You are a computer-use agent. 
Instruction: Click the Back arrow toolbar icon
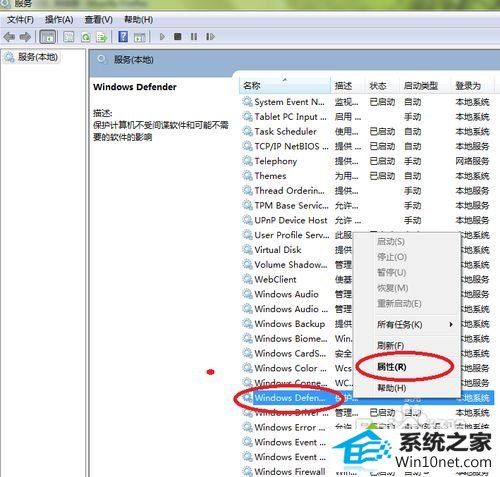pyautogui.click(x=9, y=37)
